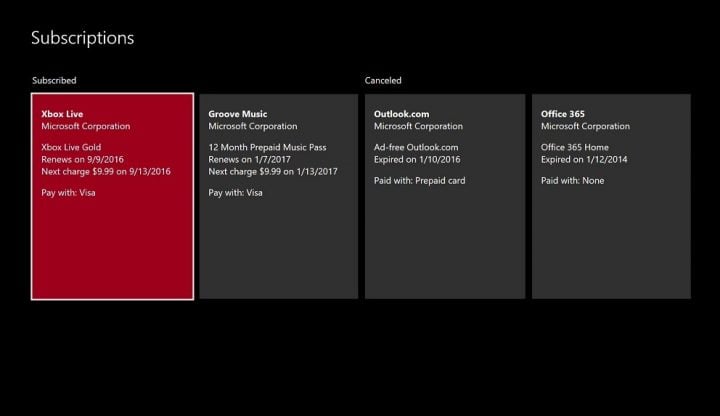Click the Canceled section label
The height and width of the screenshot is (416, 720).
click(383, 80)
